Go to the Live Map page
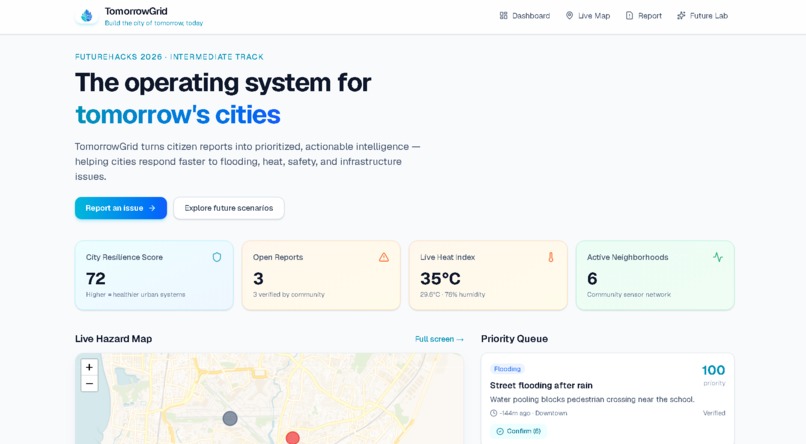The image size is (806, 444). (588, 16)
